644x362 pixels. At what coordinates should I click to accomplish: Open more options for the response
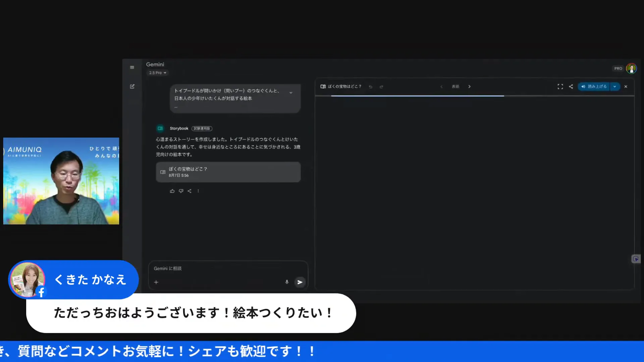tap(198, 191)
